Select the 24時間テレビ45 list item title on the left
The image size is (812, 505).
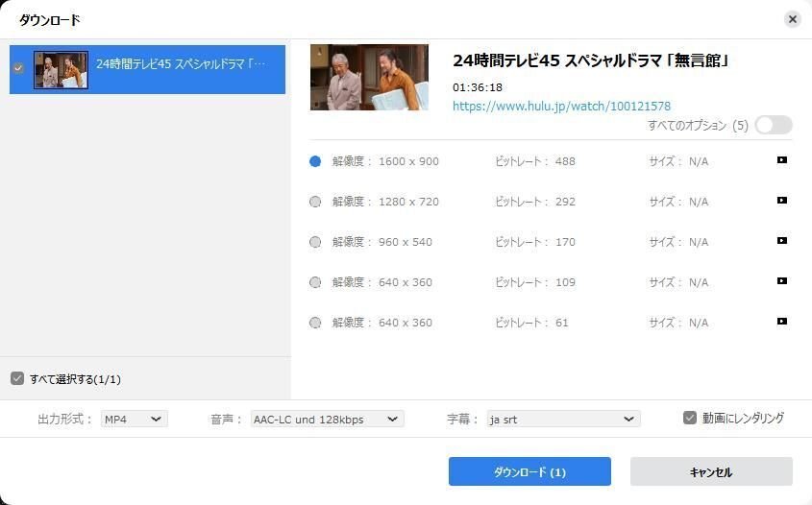click(181, 64)
